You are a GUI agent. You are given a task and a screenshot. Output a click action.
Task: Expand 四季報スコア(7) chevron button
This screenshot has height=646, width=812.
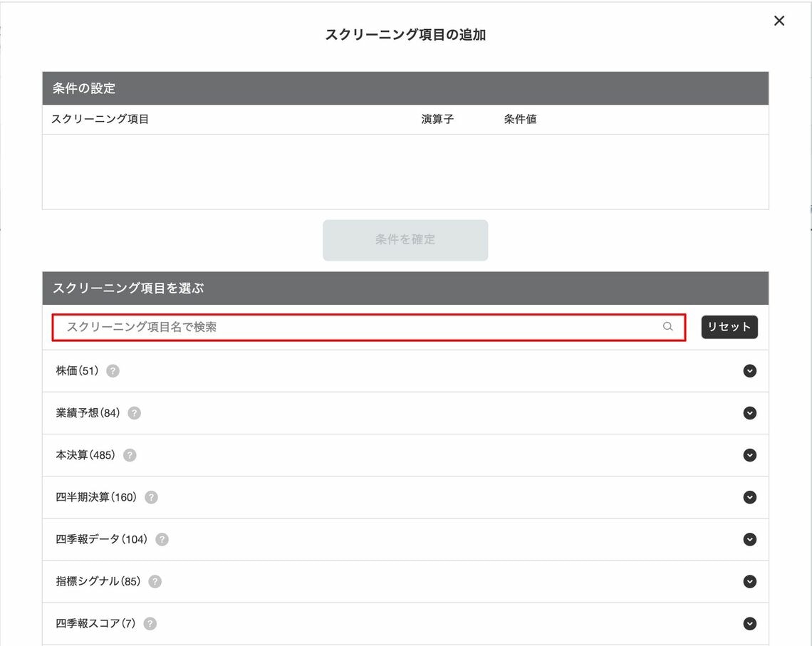click(750, 624)
